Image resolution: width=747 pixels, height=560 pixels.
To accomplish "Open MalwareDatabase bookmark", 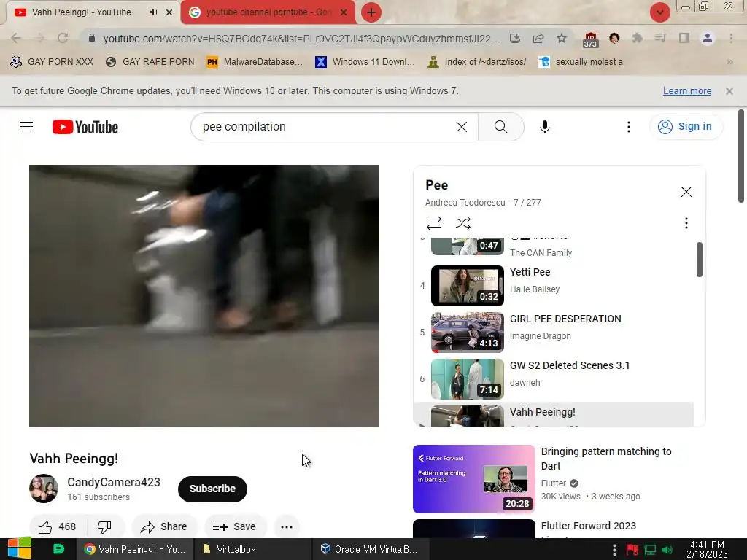I will click(x=255, y=62).
